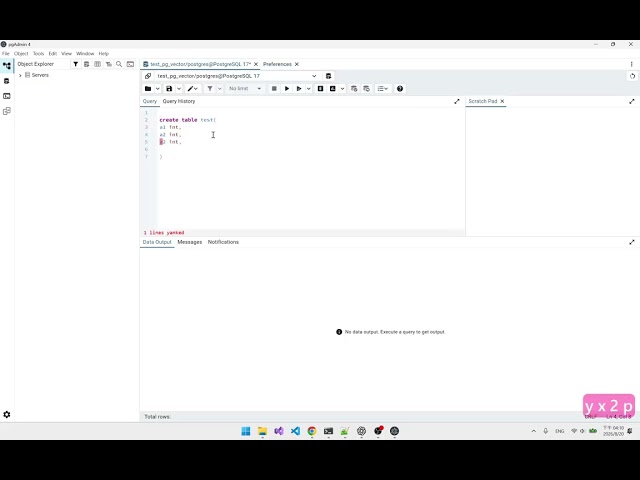This screenshot has height=480, width=640.
Task: Close the test_pg_vector query tab
Action: pos(256,64)
